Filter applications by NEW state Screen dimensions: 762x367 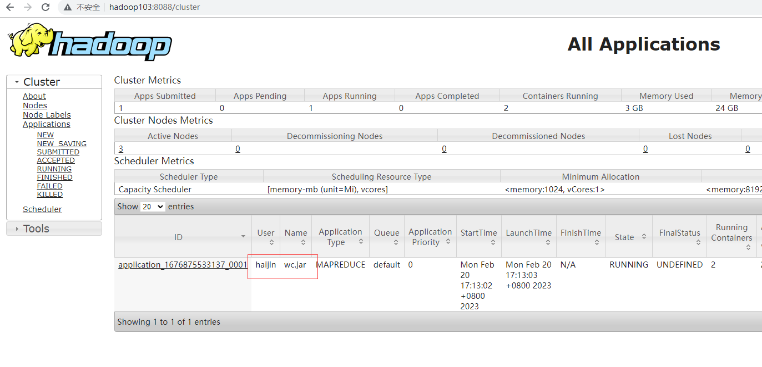point(45,135)
